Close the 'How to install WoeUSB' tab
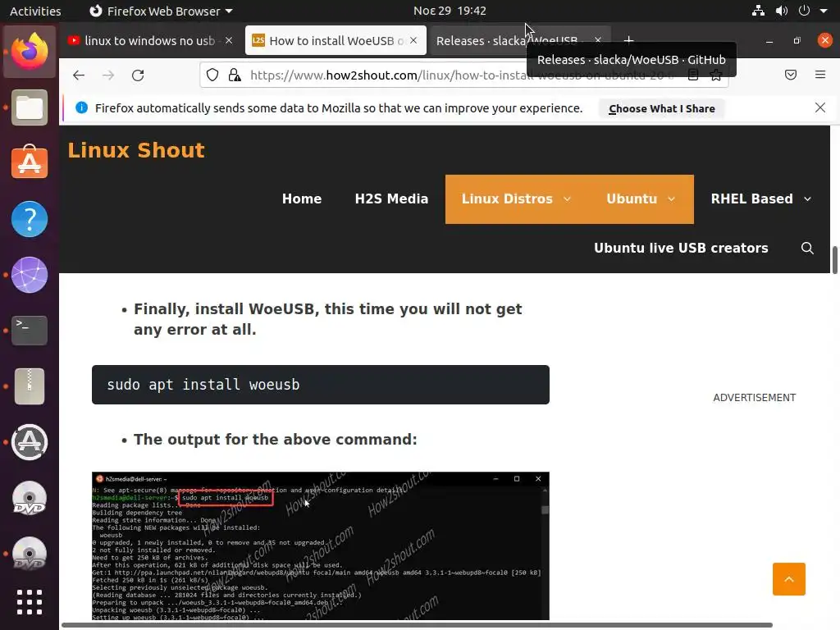The image size is (840, 630). (x=413, y=40)
